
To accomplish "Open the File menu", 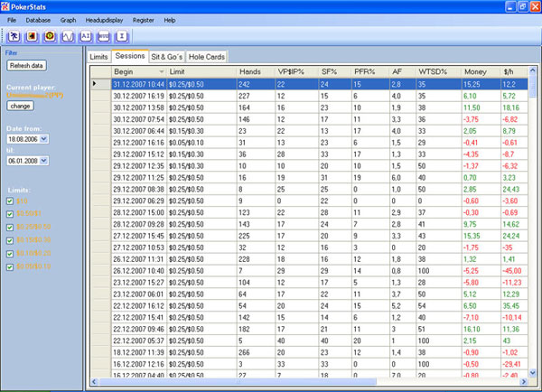I will (x=12, y=20).
